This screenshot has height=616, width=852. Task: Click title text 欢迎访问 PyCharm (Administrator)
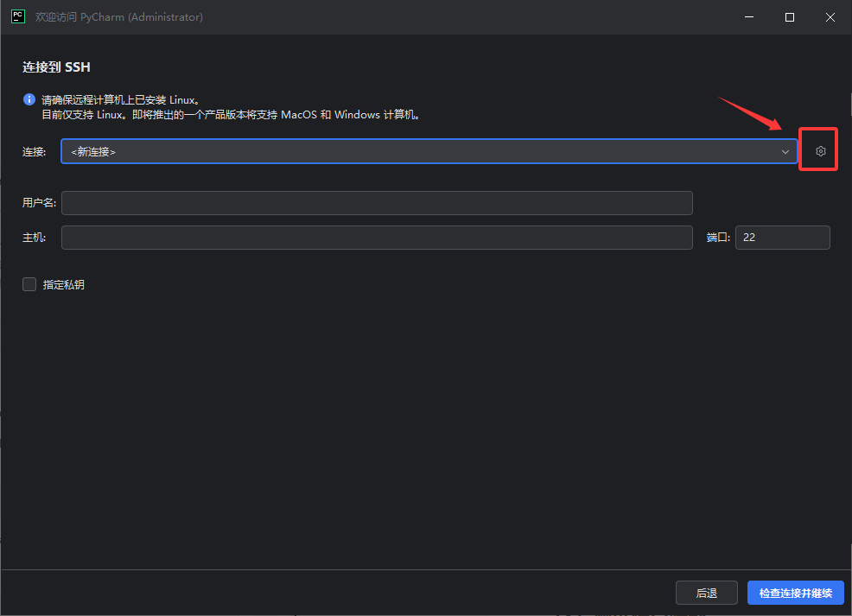point(119,16)
